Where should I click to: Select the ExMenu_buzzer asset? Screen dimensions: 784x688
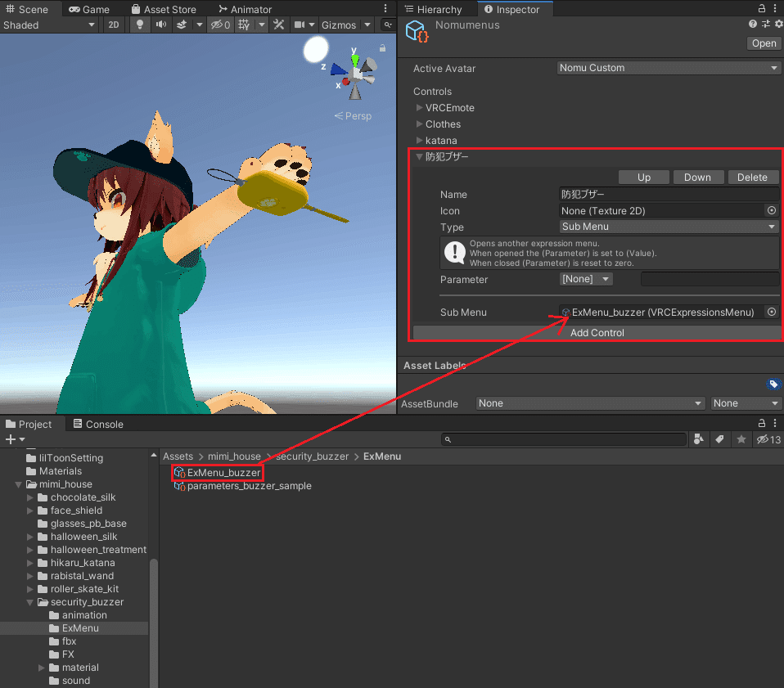pyautogui.click(x=218, y=473)
